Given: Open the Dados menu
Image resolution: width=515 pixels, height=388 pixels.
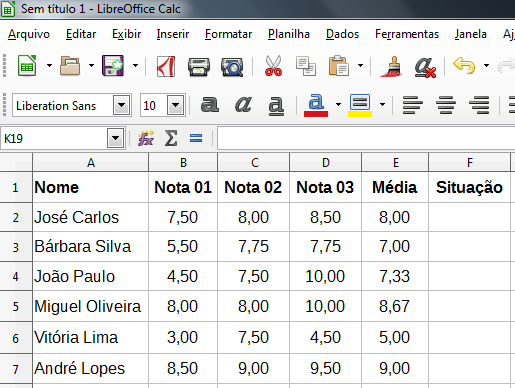Looking at the screenshot, I should (x=343, y=34).
